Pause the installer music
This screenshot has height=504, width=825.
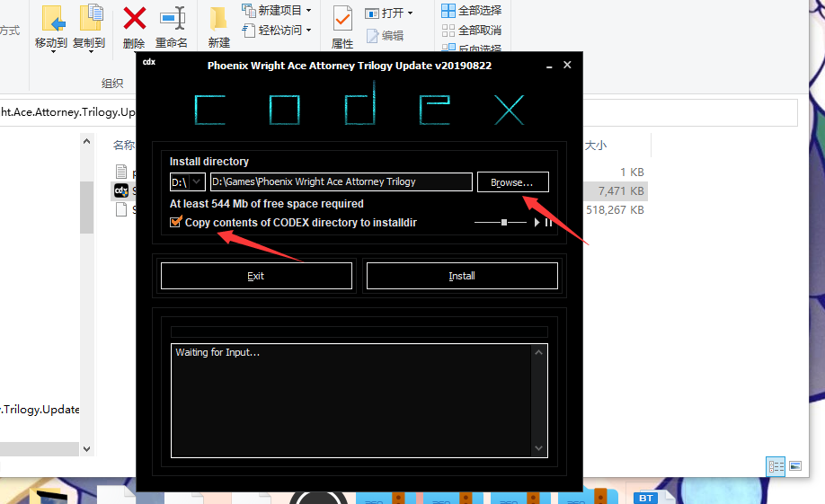(x=548, y=223)
